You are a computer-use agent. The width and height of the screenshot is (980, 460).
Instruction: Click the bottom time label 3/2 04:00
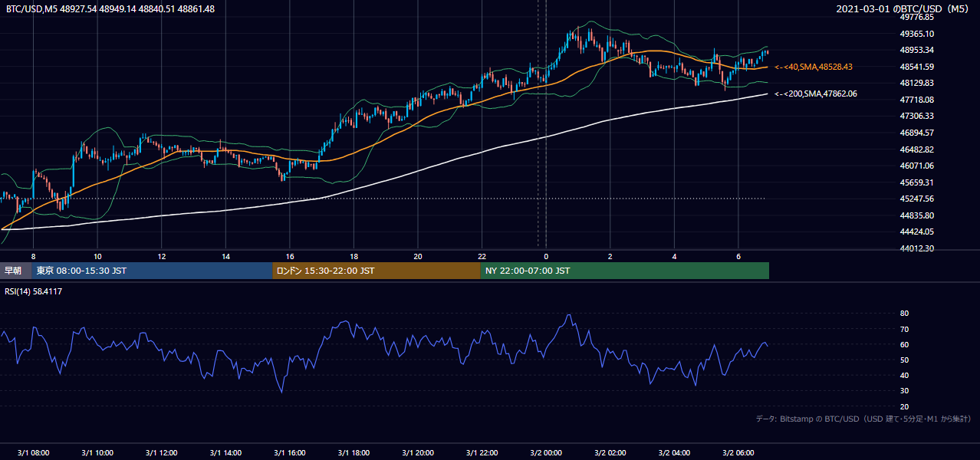click(674, 453)
